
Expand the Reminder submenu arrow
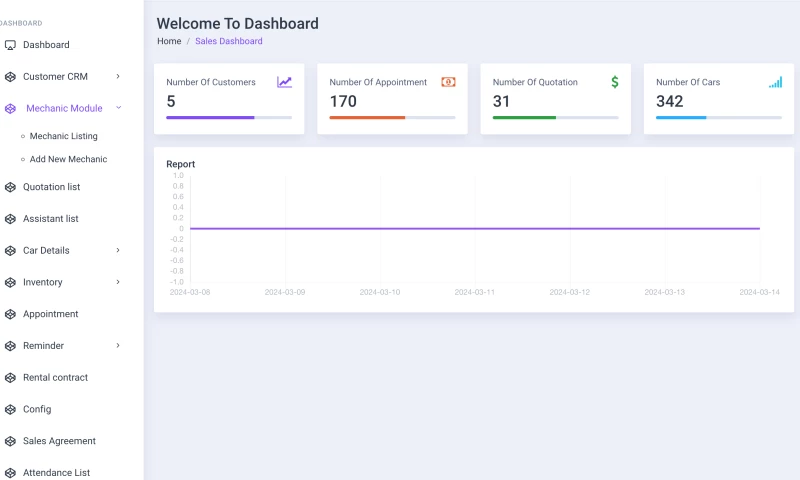tap(118, 346)
